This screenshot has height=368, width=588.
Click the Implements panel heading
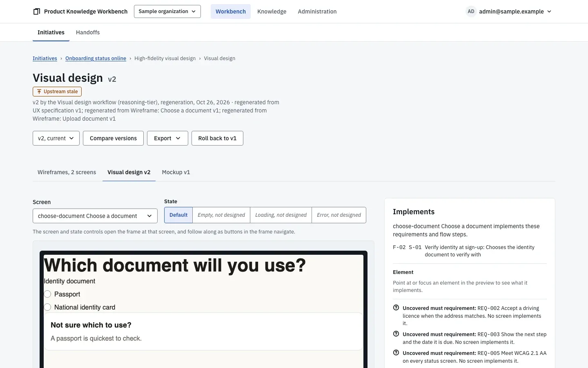click(x=414, y=212)
